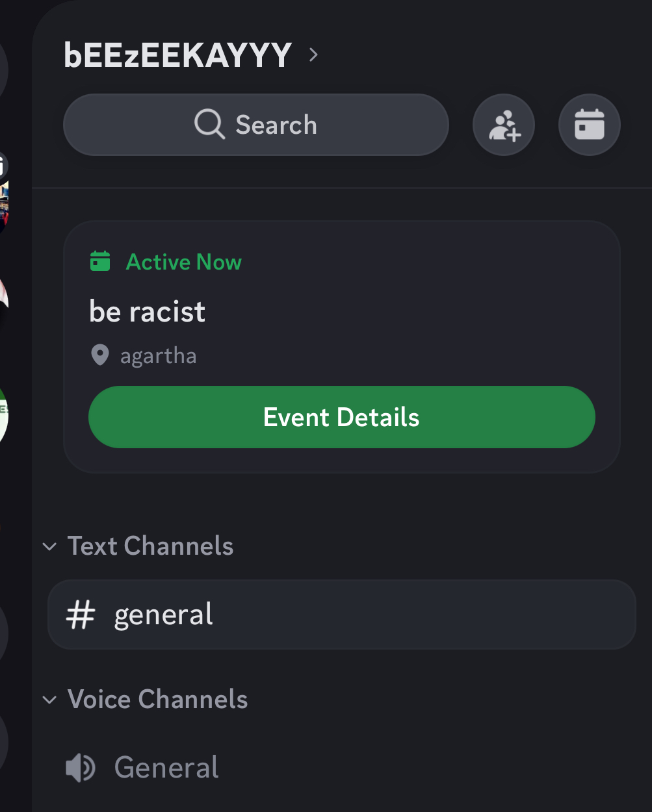Open bEEzEEKAYYY server header chevron
This screenshot has height=812, width=652.
tap(313, 55)
